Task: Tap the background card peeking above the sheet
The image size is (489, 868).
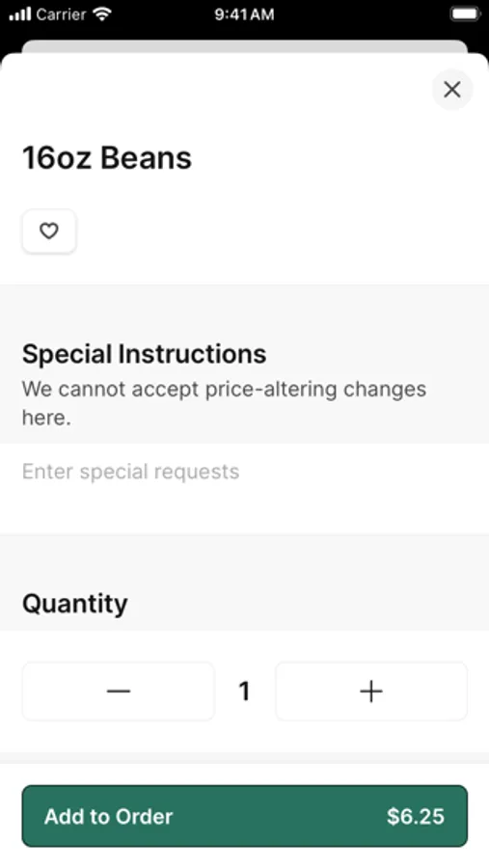Action: (x=244, y=46)
